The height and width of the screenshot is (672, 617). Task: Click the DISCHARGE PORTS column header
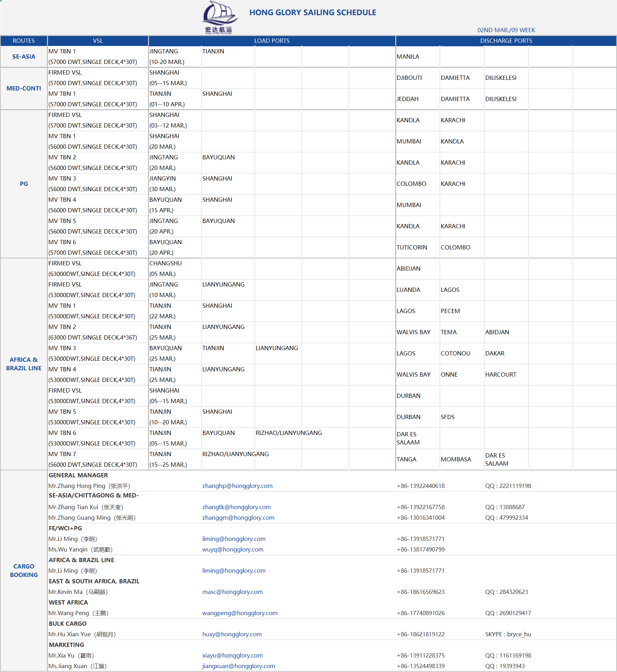[506, 41]
